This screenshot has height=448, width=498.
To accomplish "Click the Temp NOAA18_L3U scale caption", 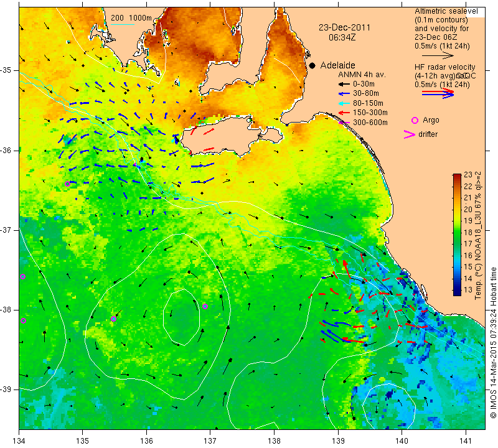I will click(x=477, y=235).
